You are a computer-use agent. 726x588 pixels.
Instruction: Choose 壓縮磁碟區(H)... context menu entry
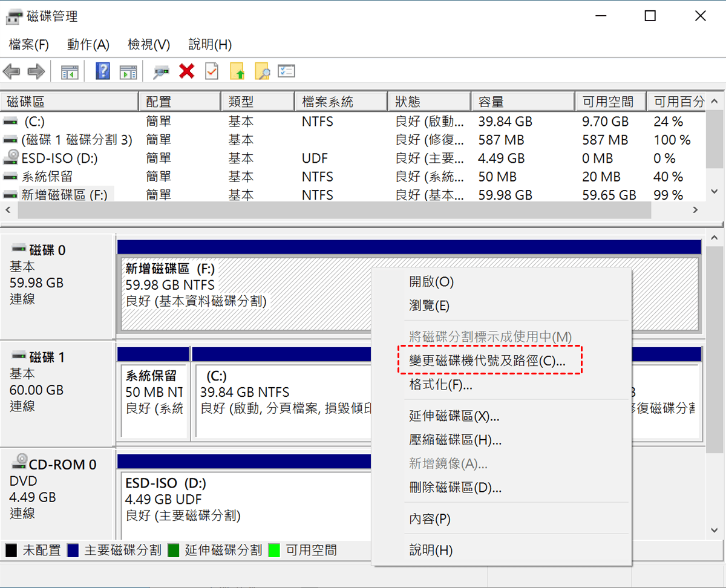point(501,440)
